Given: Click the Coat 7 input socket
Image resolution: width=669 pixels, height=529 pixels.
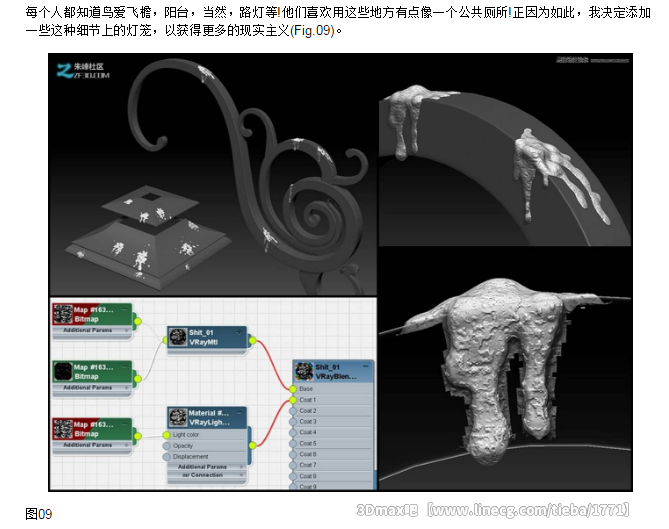Looking at the screenshot, I should pos(293,465).
